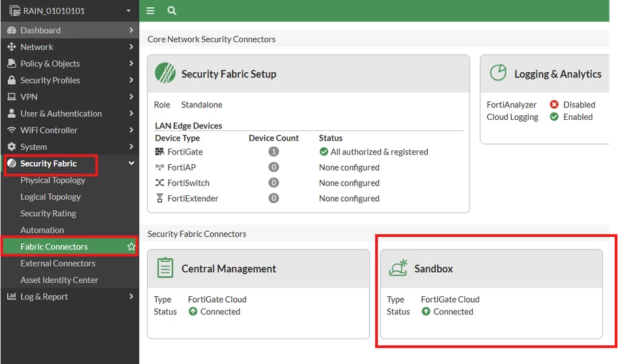Click the VPN laptop icon

point(12,97)
